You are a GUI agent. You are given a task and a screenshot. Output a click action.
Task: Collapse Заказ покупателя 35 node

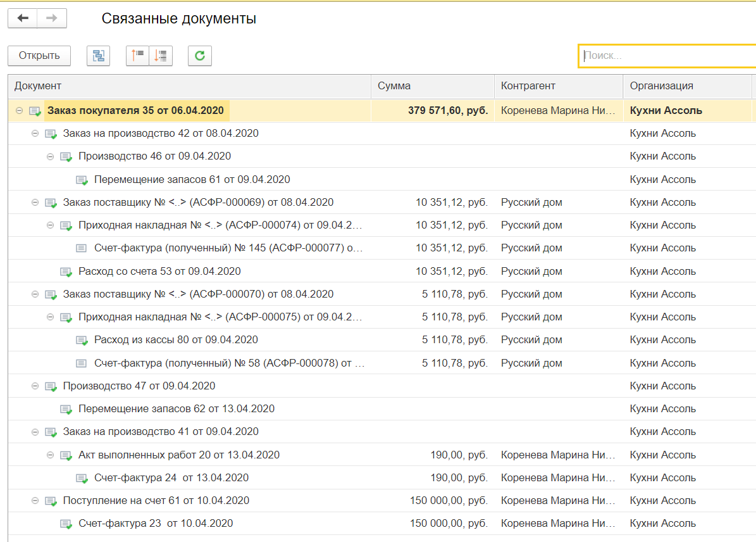pyautogui.click(x=19, y=111)
